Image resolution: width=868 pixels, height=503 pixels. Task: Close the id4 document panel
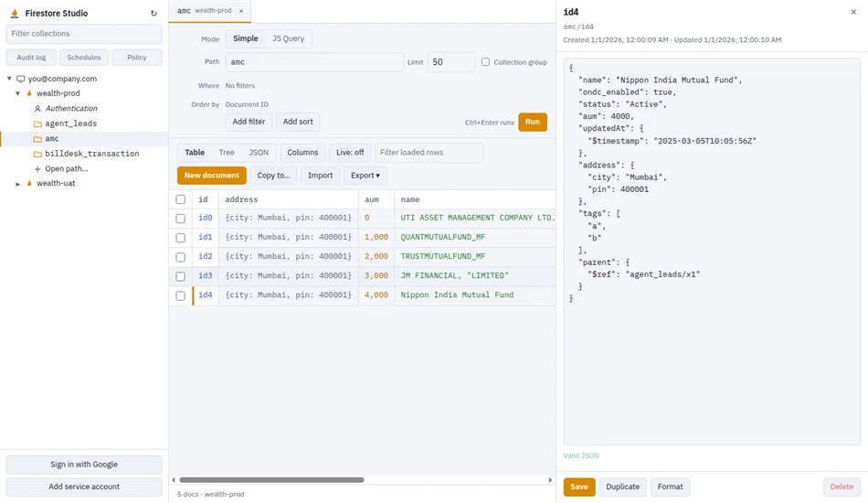click(x=853, y=12)
